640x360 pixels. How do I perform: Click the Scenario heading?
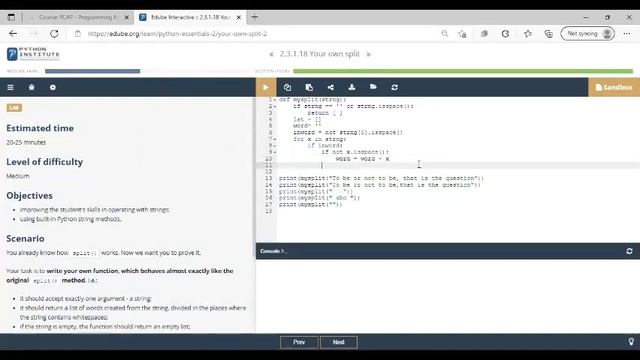pos(25,238)
